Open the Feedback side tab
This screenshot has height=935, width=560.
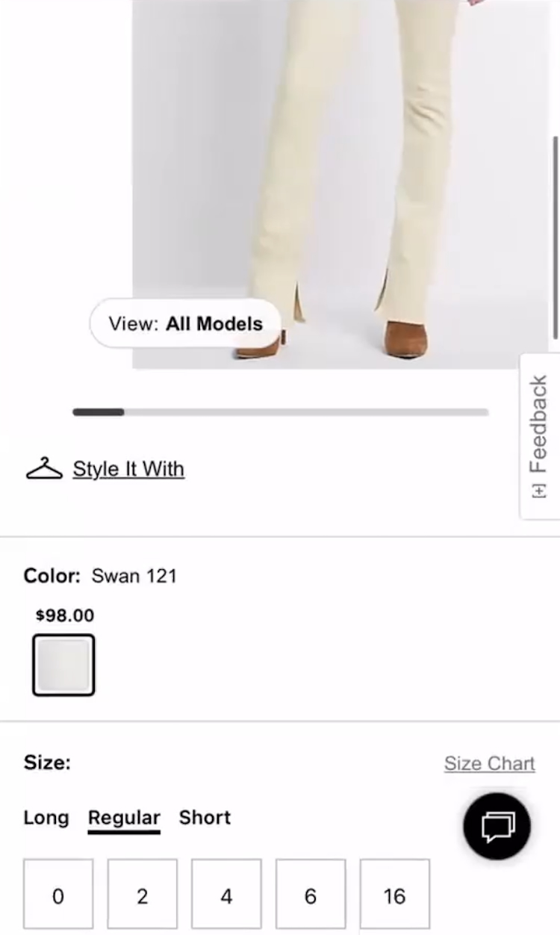click(x=539, y=436)
